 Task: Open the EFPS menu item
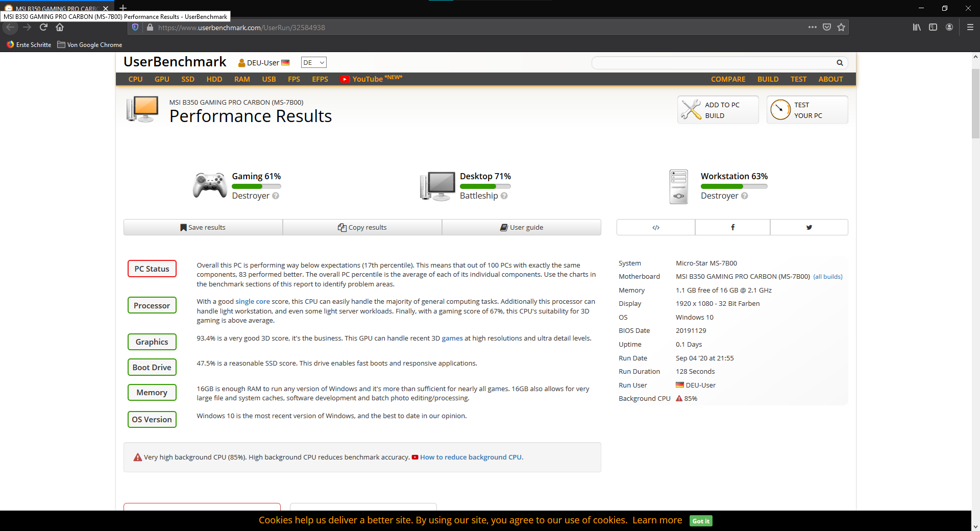320,79
